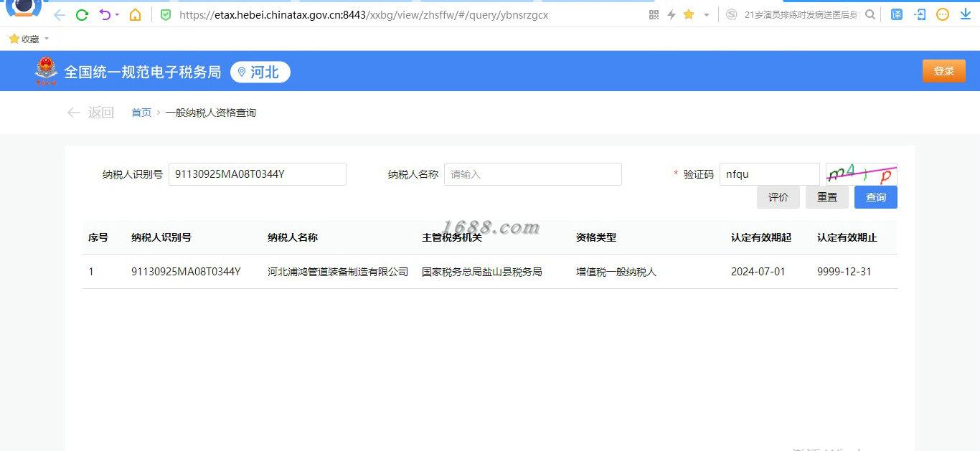Click the 纳税人识别号 column header

(x=161, y=237)
